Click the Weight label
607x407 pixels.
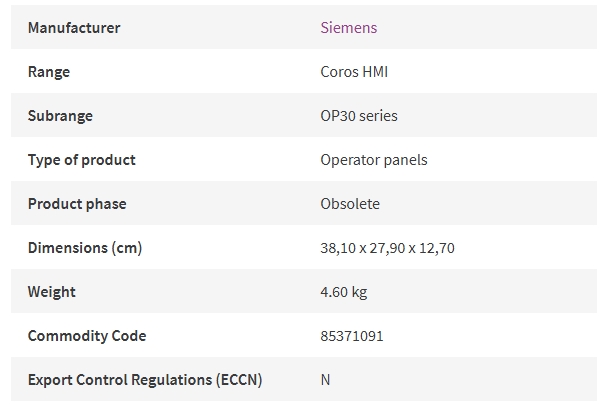[51, 292]
